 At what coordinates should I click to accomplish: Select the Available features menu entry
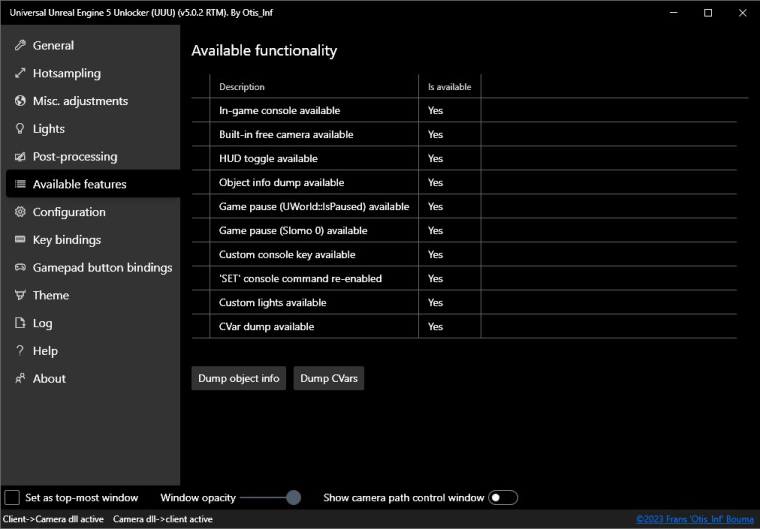93,184
